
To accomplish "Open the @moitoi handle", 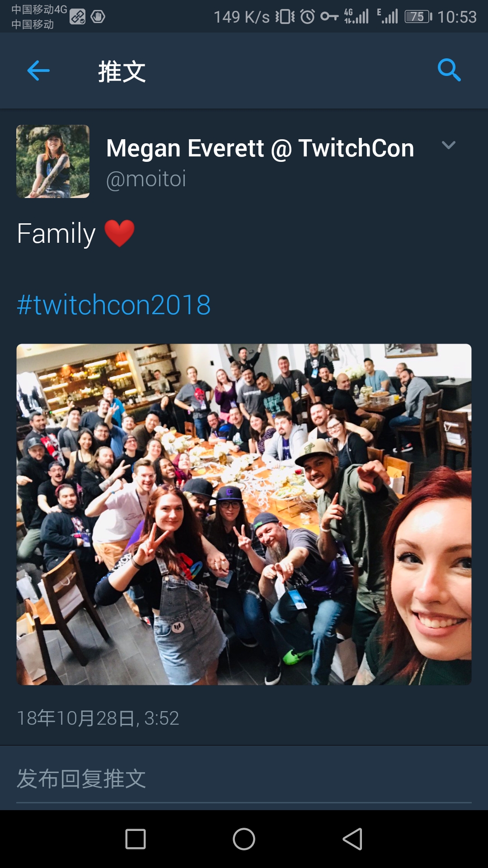I will pyautogui.click(x=146, y=179).
